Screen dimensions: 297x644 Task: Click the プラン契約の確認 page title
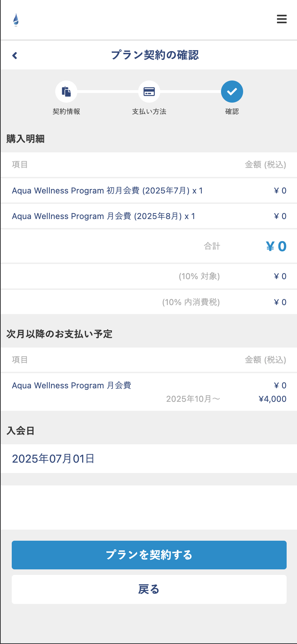[155, 55]
